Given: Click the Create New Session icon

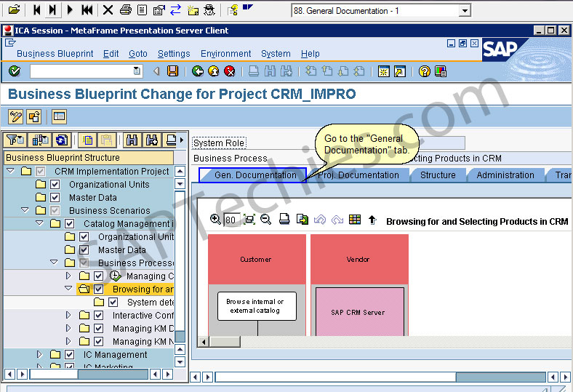Looking at the screenshot, I should (384, 71).
